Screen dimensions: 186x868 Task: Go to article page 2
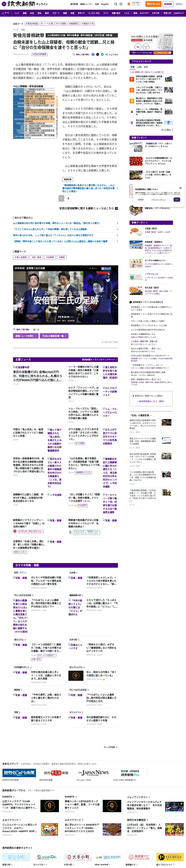(x=68, y=198)
